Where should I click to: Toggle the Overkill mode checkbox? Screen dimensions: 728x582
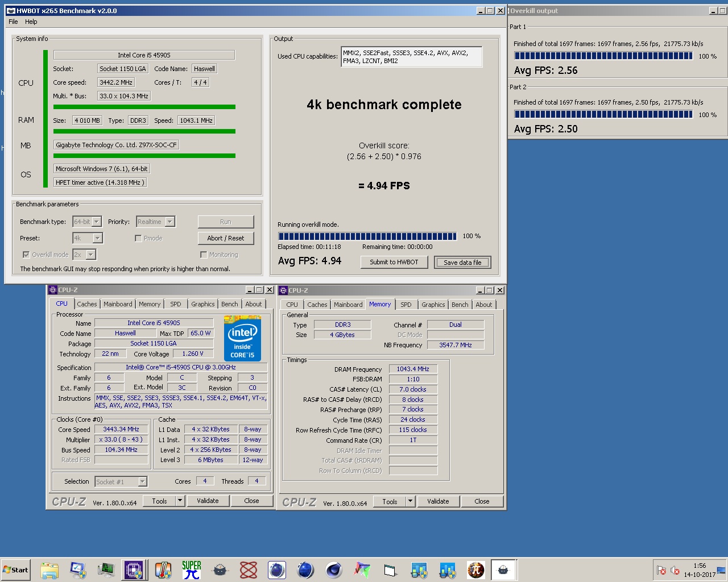[26, 255]
